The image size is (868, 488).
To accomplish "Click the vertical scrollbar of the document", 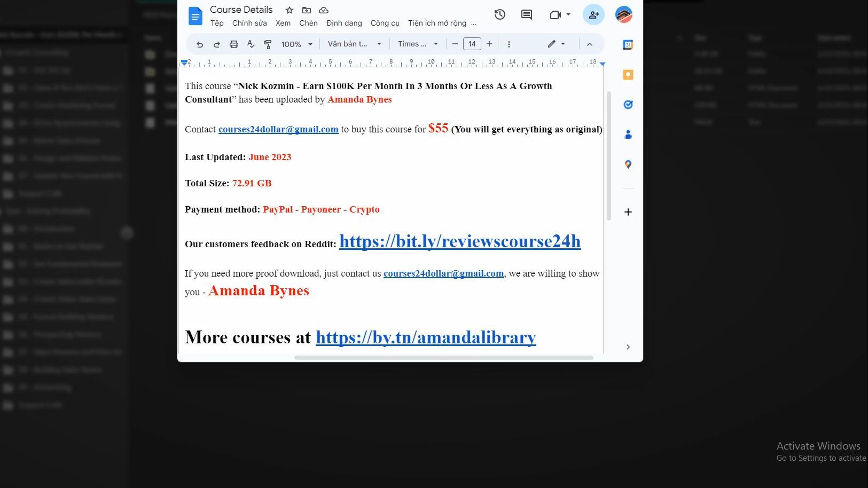I will (x=609, y=156).
